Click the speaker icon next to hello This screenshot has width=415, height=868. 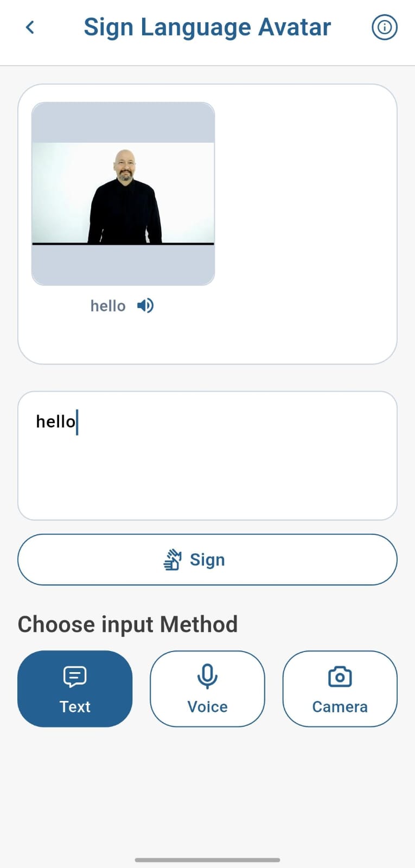tap(144, 305)
